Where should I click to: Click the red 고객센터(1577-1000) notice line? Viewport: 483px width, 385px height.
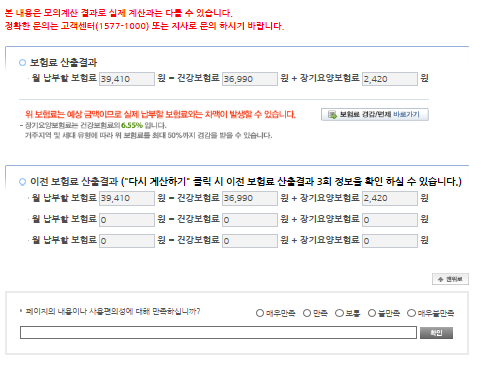144,26
